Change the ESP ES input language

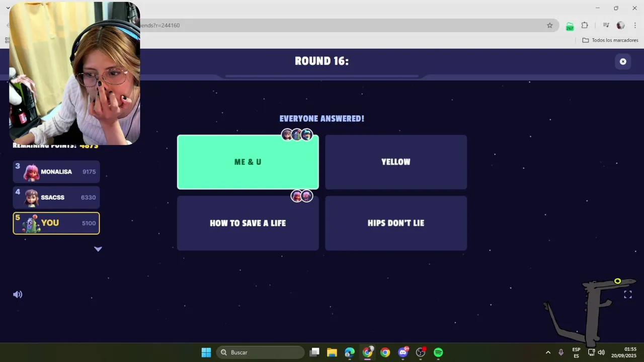tap(576, 352)
